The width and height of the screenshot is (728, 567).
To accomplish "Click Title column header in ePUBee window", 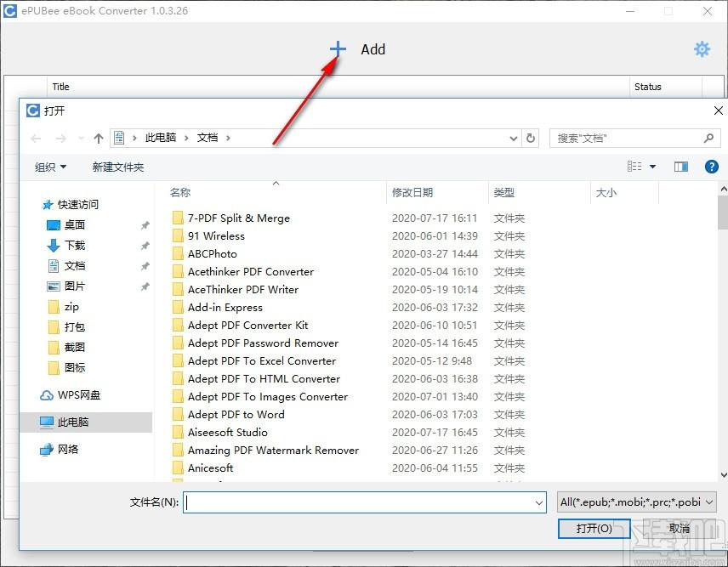I will (61, 87).
